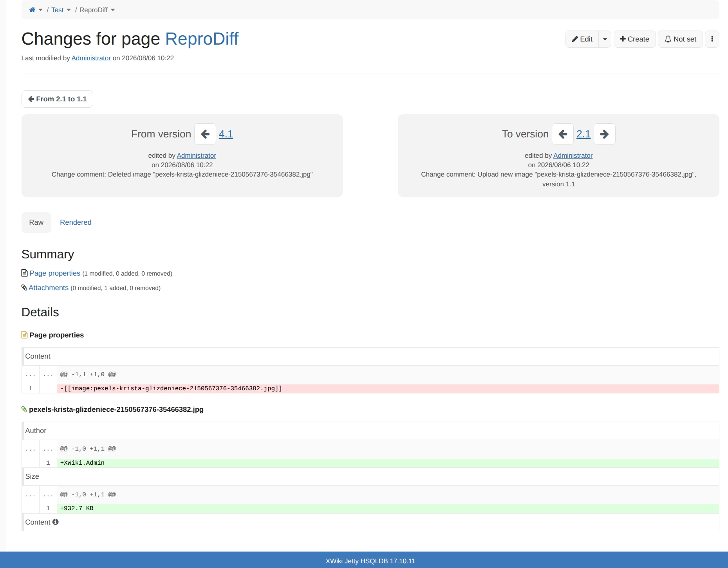Switch to the Rendered tab

tap(76, 222)
